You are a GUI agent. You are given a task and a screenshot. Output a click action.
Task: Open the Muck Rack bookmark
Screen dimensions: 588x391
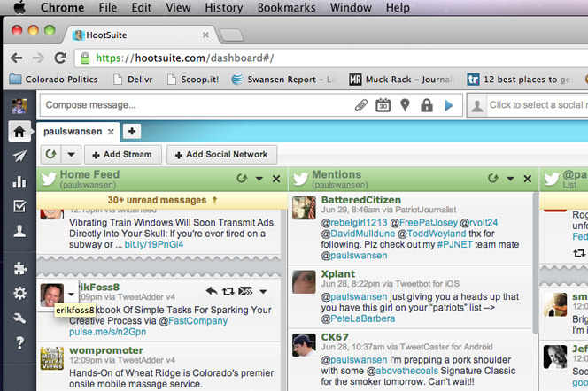[401, 80]
